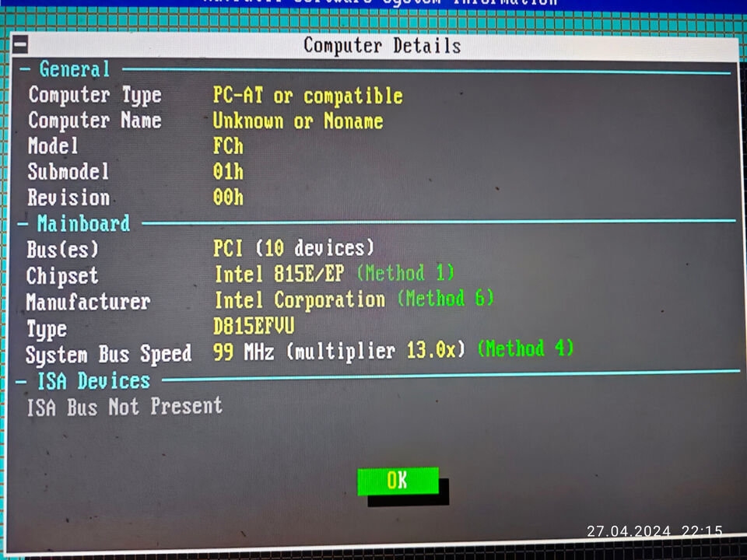The height and width of the screenshot is (560, 747).
Task: Click the value PCI (10 devices)
Action: [x=293, y=248]
